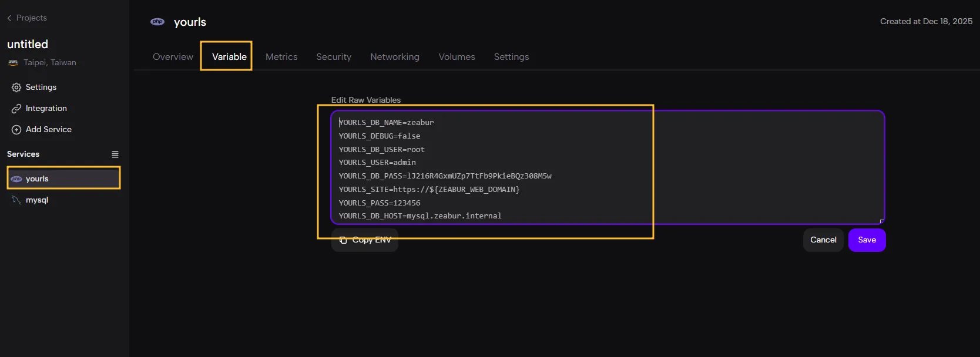Open the Services list menu icon

pos(115,154)
